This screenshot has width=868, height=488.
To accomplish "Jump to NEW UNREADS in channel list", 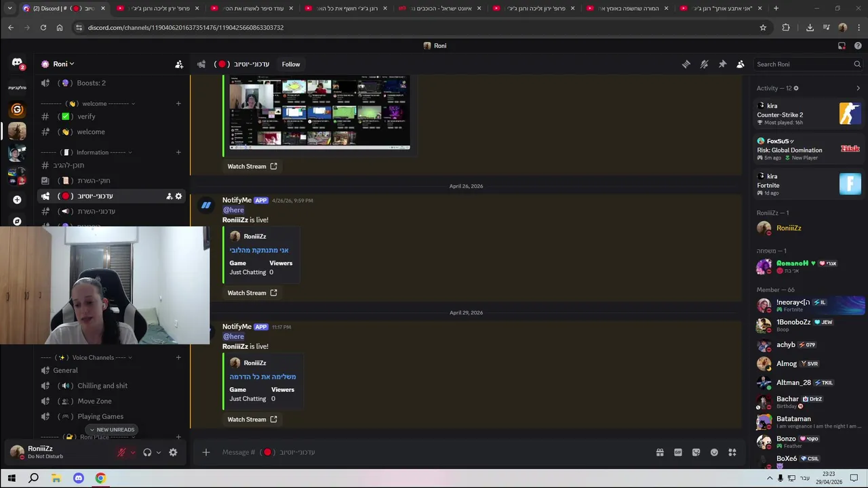I will pos(112,430).
